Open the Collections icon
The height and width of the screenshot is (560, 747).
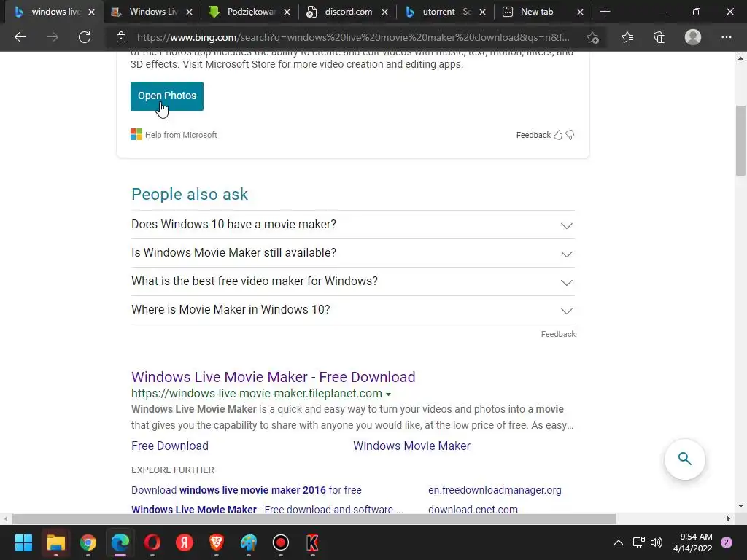pyautogui.click(x=659, y=37)
